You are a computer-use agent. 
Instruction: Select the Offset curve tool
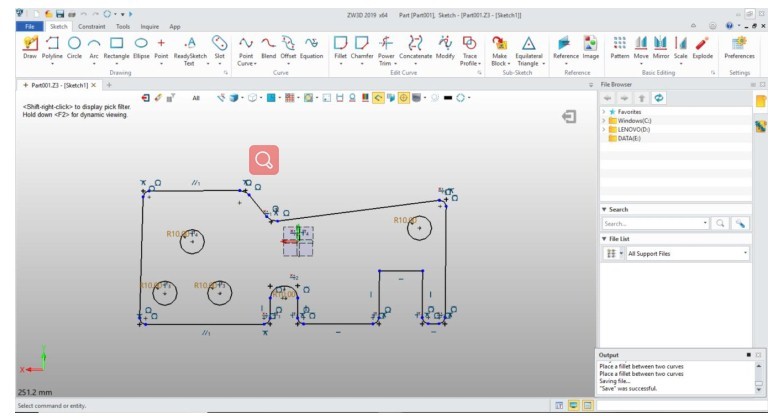pos(288,44)
